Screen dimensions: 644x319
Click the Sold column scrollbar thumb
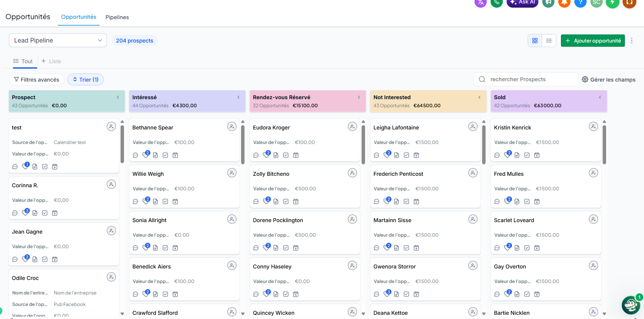coord(604,144)
